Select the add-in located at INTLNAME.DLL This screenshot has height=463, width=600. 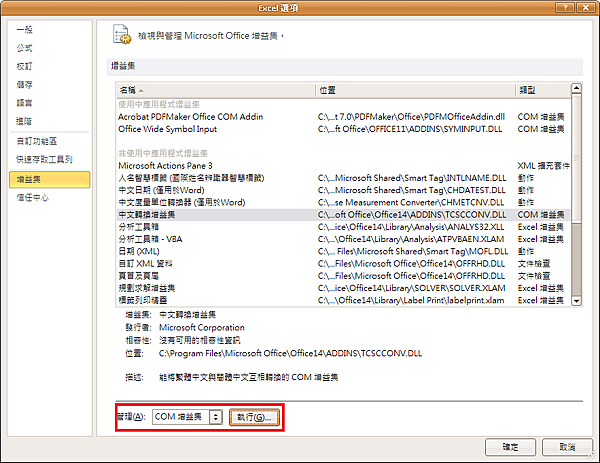[x=343, y=178]
